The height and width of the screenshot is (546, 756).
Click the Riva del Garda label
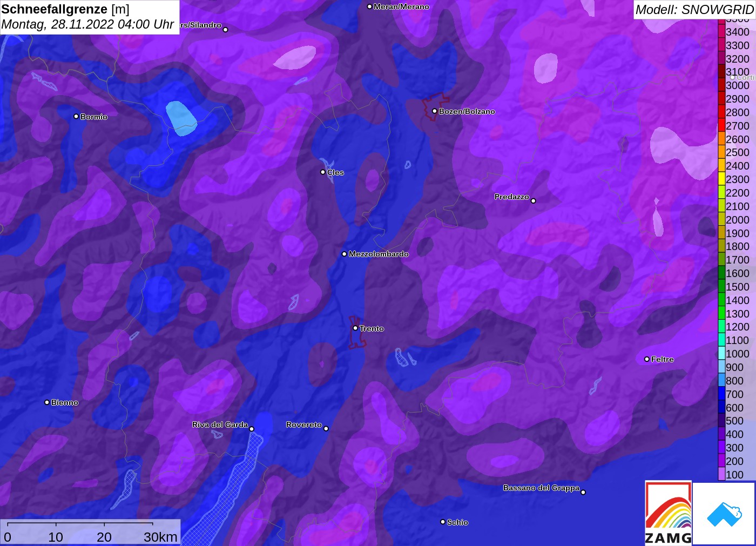click(220, 424)
